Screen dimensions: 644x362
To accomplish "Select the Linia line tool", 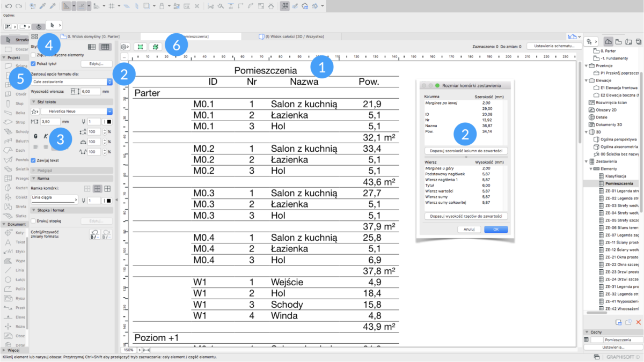I will coord(9,270).
